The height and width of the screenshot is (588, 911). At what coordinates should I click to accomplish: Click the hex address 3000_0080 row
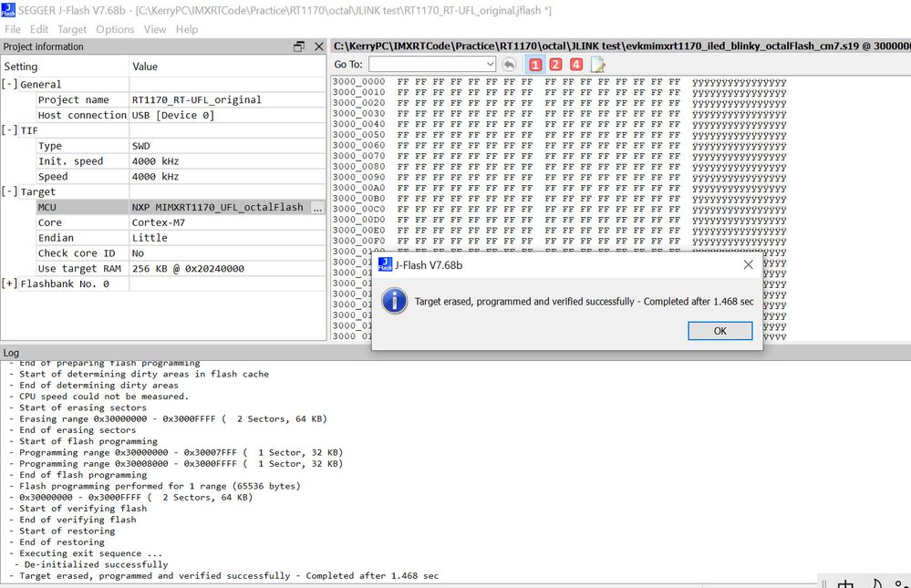coord(559,167)
